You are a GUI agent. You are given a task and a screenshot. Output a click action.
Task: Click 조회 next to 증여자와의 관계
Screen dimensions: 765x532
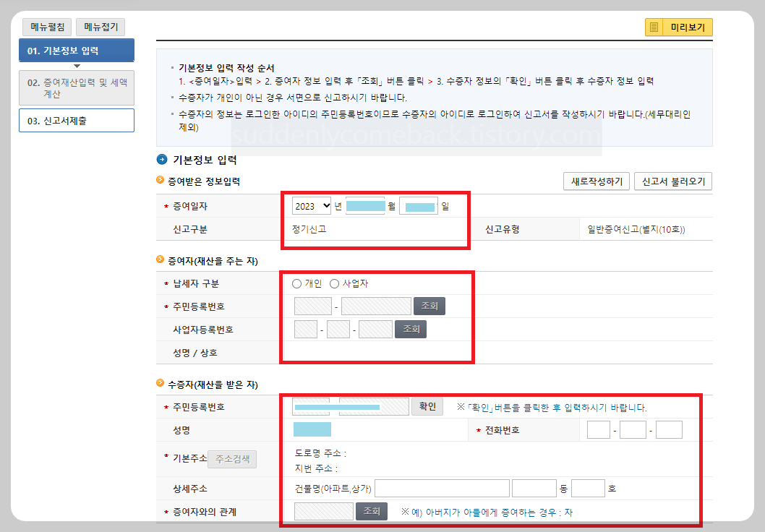[371, 511]
